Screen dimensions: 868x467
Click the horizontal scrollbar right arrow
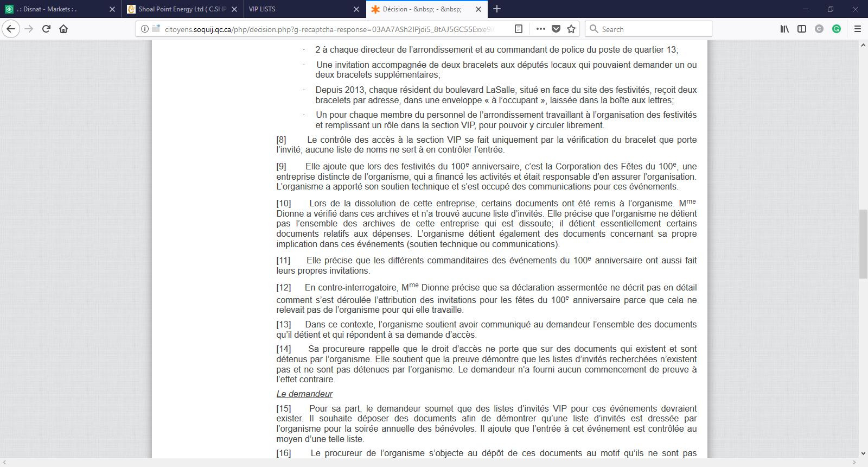pos(855,462)
